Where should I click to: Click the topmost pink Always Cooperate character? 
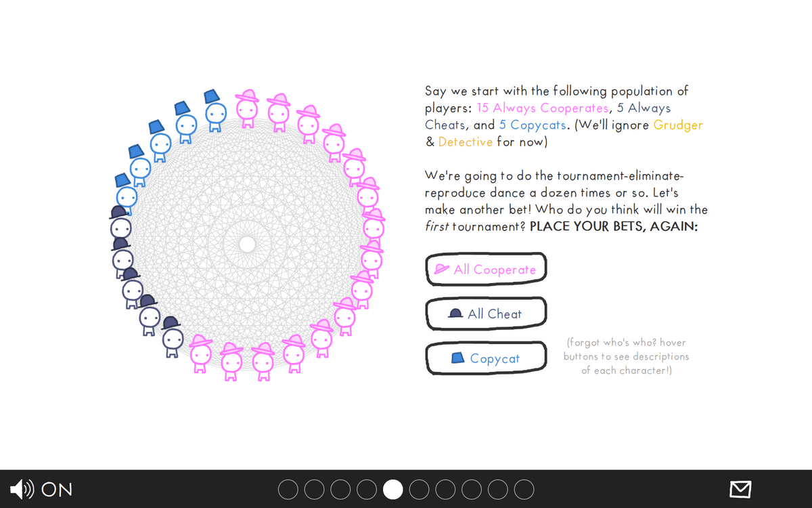247,108
